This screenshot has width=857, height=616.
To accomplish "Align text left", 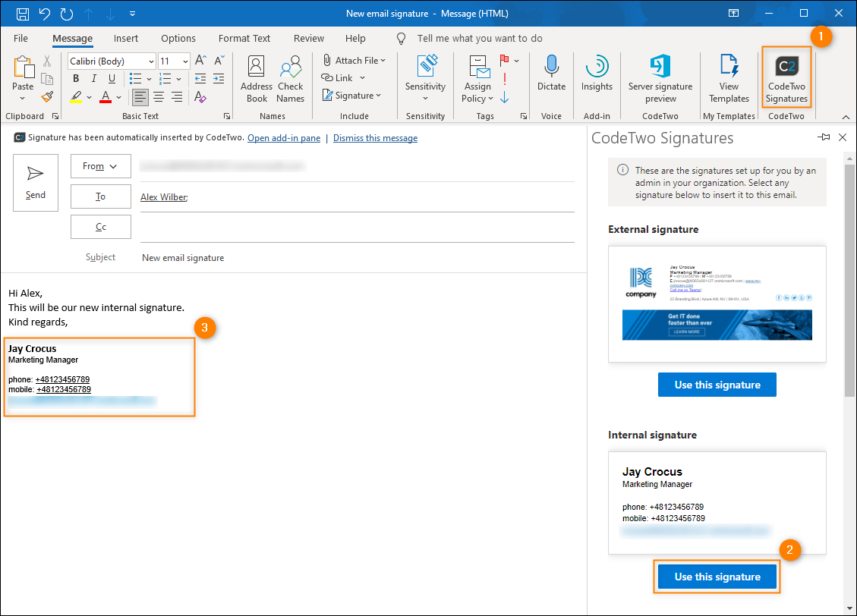I will pyautogui.click(x=140, y=97).
